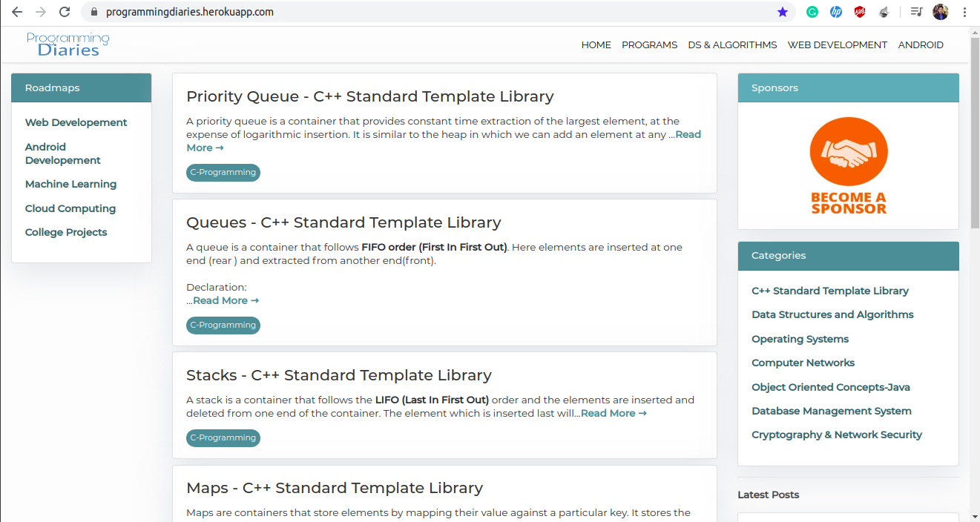Click the page vertical scrollbar

point(974,133)
